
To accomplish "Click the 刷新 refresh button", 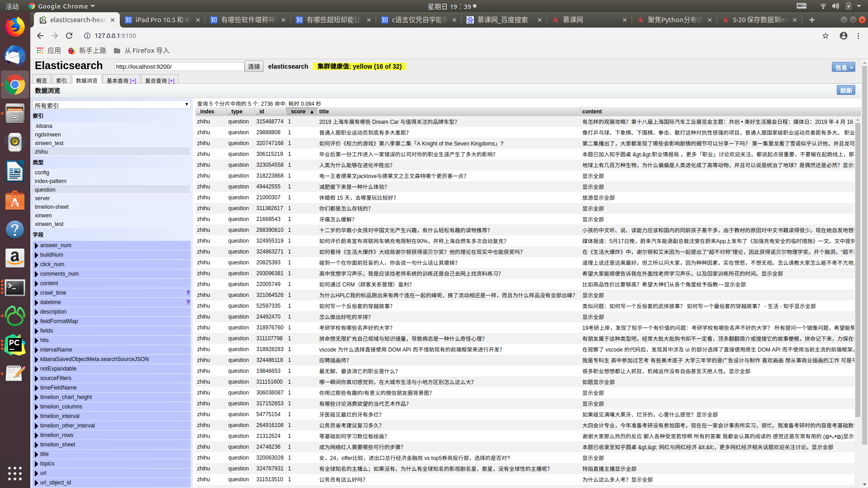I will [x=846, y=90].
